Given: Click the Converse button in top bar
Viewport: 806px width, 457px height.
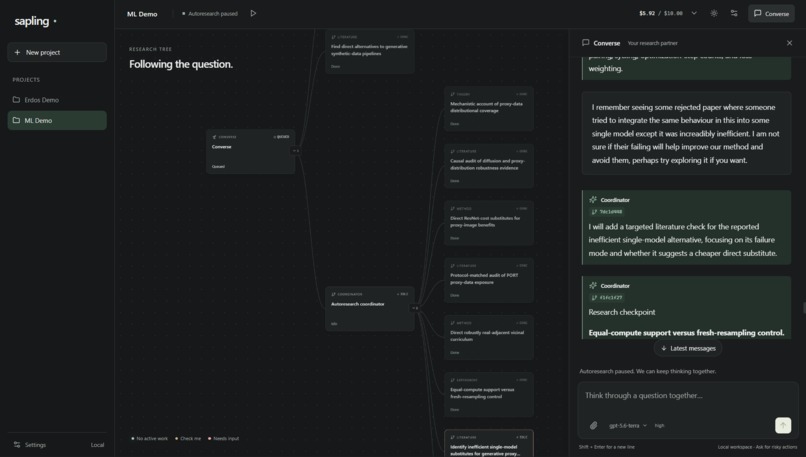Looking at the screenshot, I should pyautogui.click(x=771, y=13).
